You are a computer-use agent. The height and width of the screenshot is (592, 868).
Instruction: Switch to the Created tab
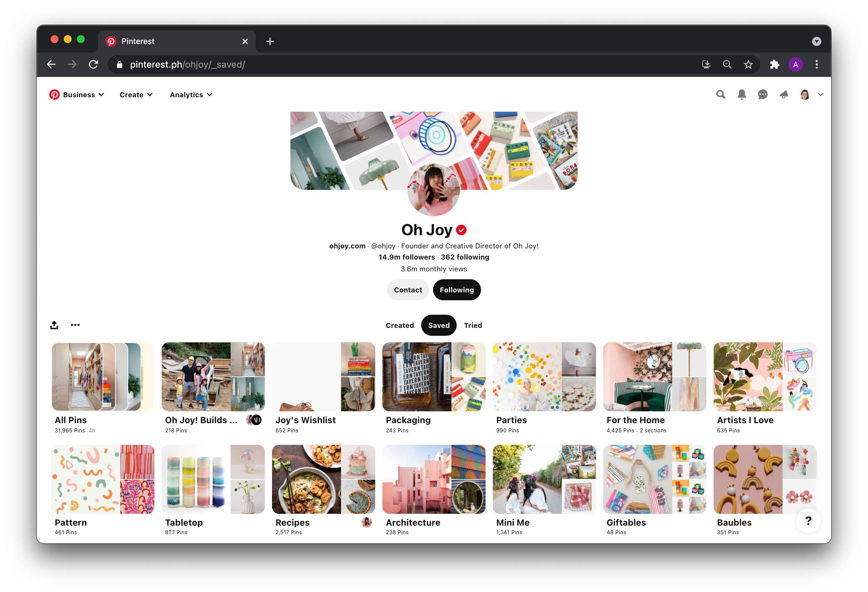point(400,325)
